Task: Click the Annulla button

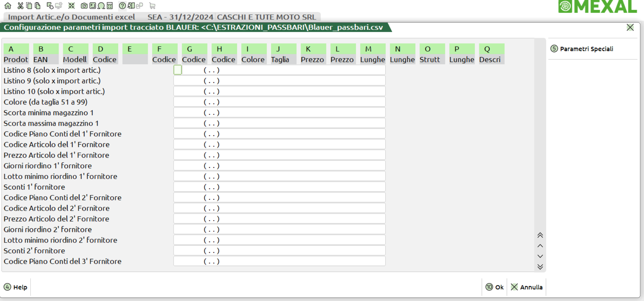Action: point(527,287)
